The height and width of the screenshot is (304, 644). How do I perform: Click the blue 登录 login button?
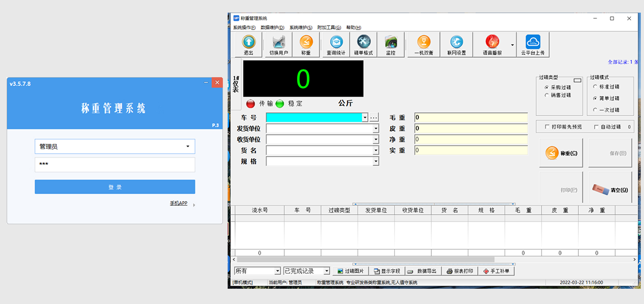tap(115, 187)
